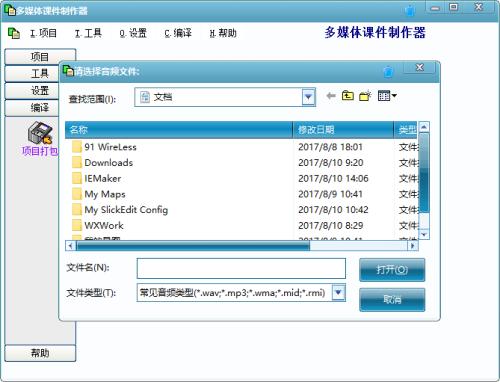The width and height of the screenshot is (500, 382).
Task: Click the file list scroll left arrow
Action: pos(70,246)
